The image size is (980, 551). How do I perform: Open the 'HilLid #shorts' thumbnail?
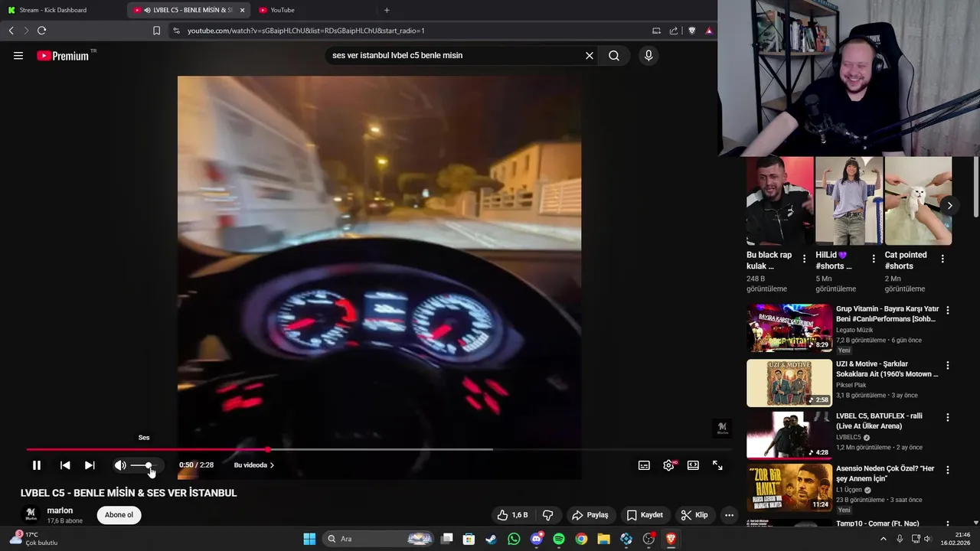point(848,201)
